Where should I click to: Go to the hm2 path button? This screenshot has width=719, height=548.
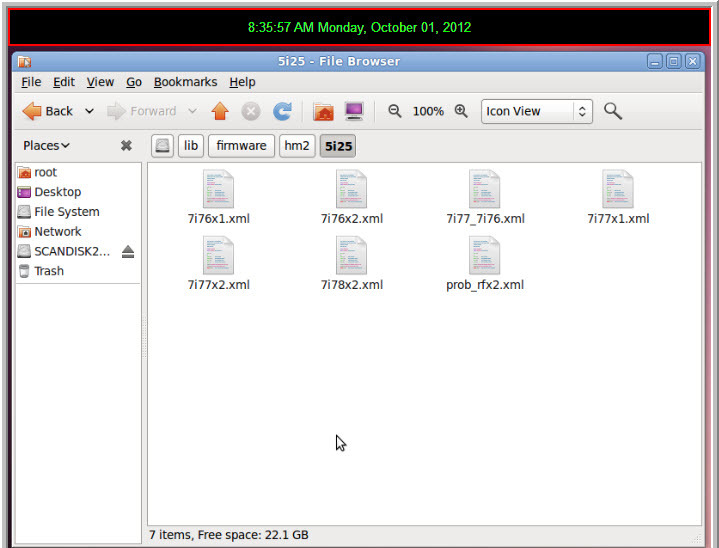pos(297,146)
